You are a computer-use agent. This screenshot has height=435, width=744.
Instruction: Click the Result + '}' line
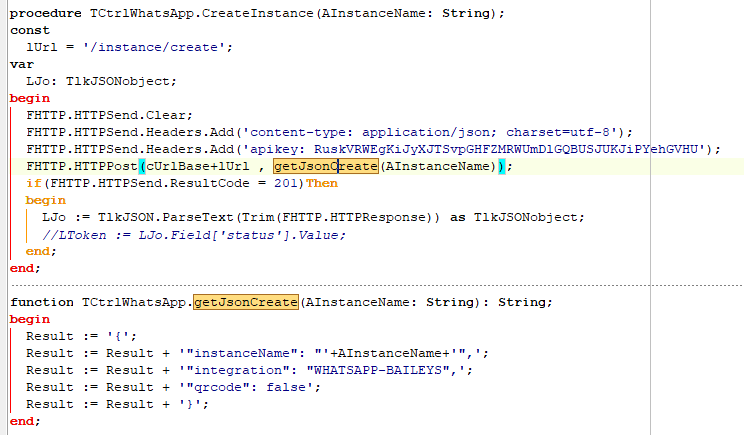[117, 405]
